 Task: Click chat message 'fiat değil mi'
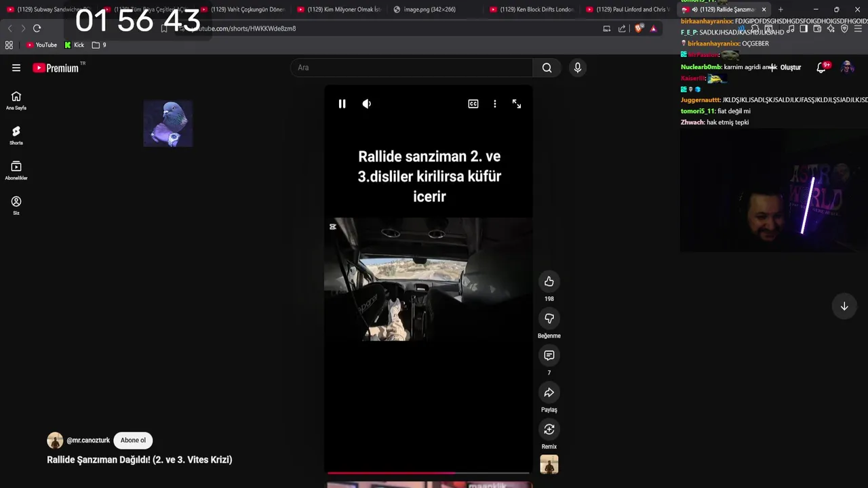(734, 111)
